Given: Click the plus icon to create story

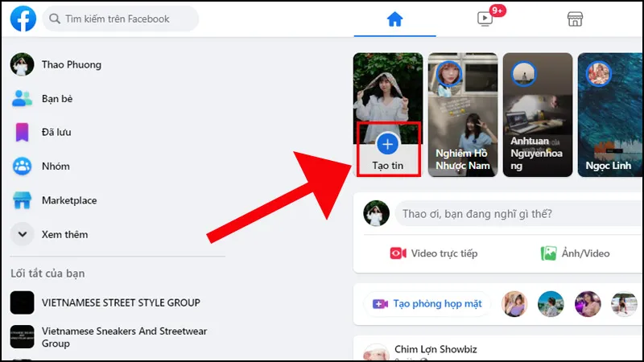Looking at the screenshot, I should 387,144.
